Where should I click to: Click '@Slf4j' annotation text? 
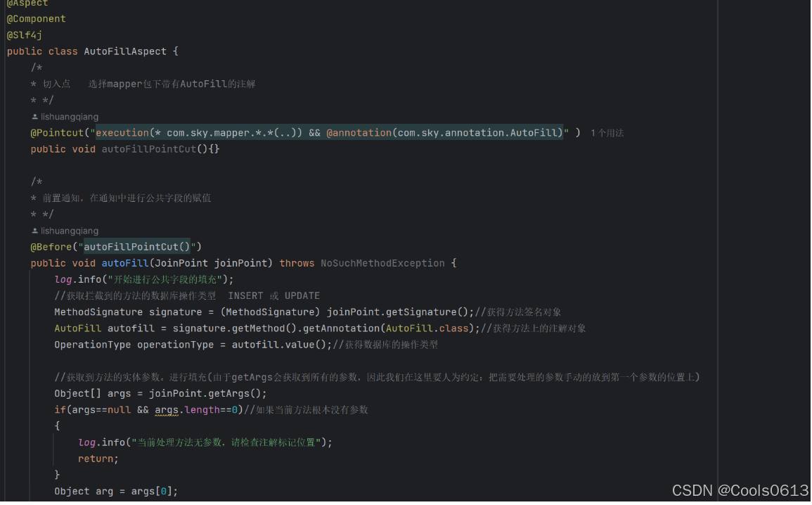25,35
